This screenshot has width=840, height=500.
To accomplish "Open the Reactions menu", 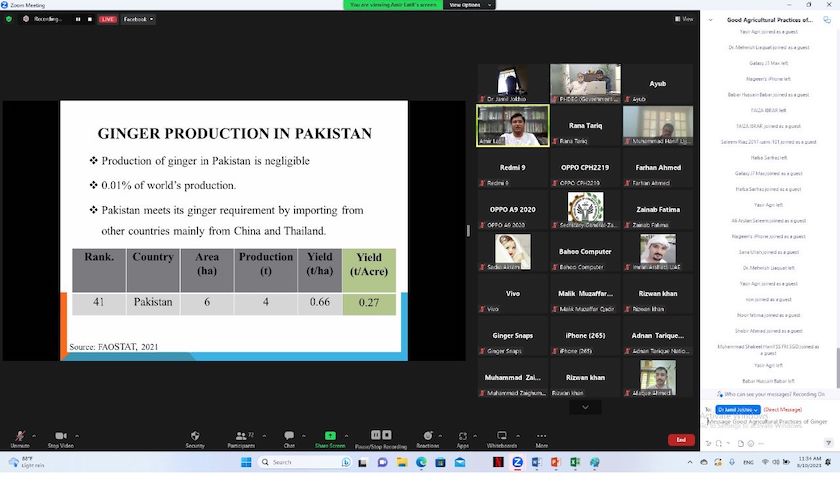I will (427, 436).
